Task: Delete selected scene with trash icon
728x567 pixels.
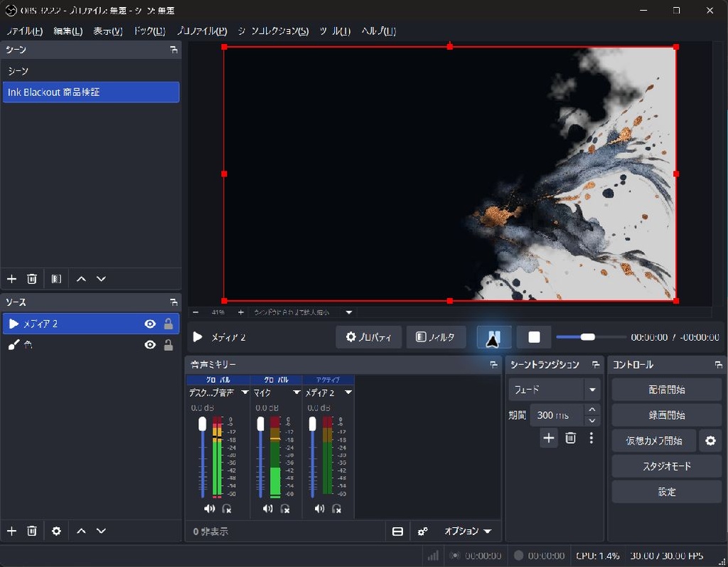Action: [x=31, y=279]
